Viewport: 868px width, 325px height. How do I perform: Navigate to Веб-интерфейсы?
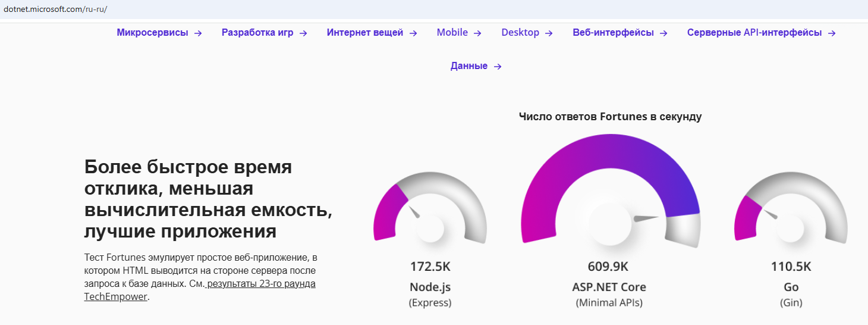pos(613,33)
